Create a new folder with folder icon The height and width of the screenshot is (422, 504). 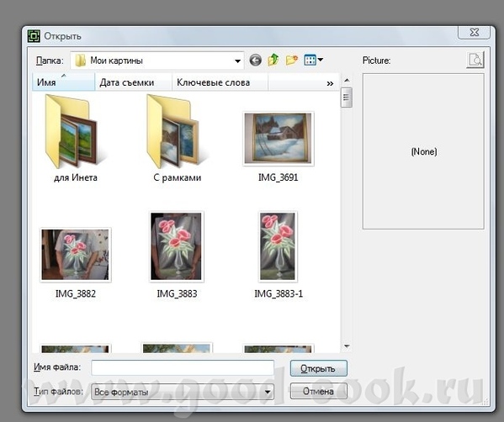pyautogui.click(x=291, y=60)
